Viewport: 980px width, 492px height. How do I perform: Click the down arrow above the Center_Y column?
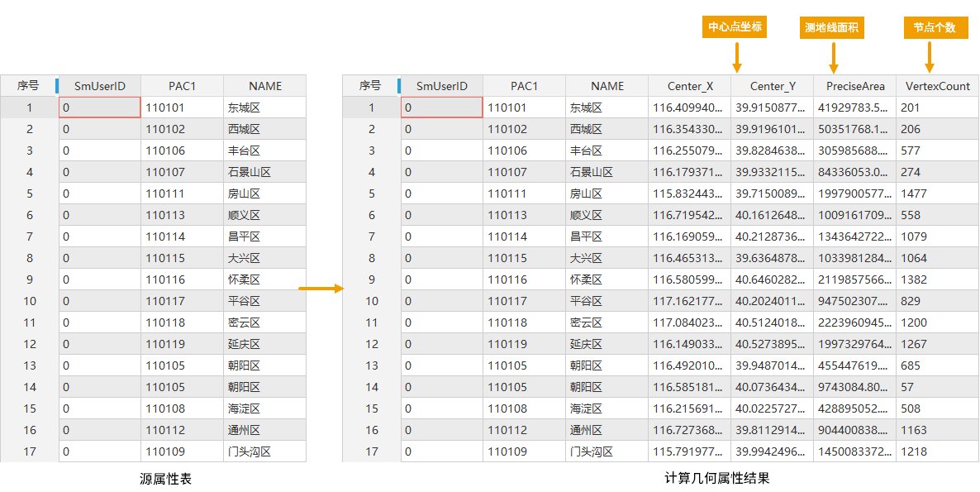(x=736, y=58)
